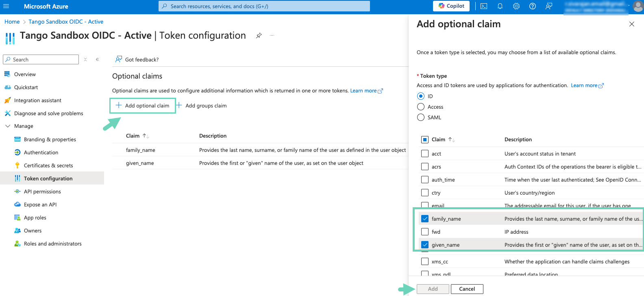Uncheck the given_name claim checkbox
Image resolution: width=644 pixels, height=296 pixels.
(x=425, y=245)
